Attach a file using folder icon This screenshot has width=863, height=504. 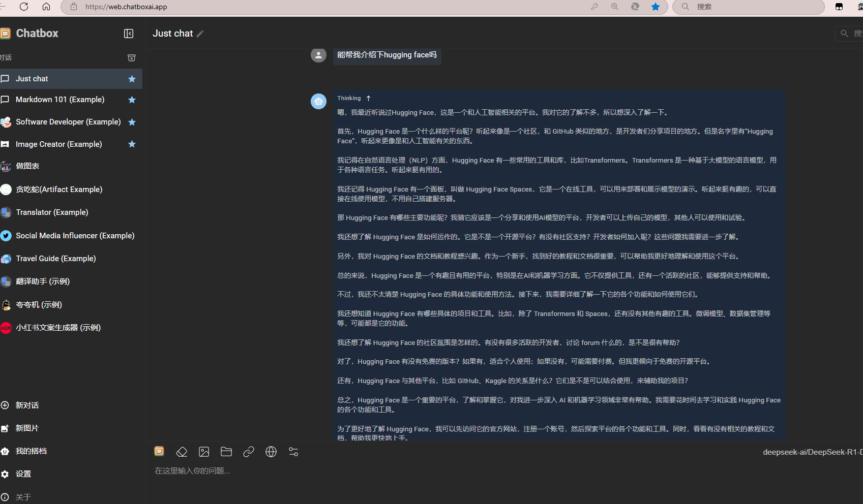coord(226,452)
